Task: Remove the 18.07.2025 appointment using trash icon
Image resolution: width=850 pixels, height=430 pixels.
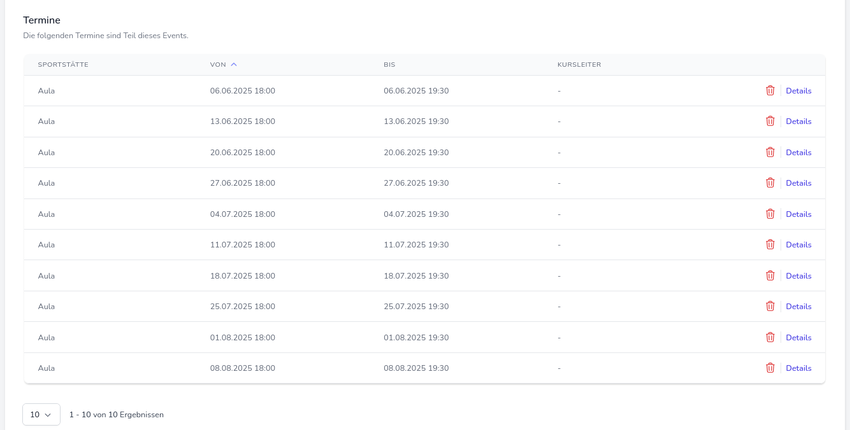Action: (770, 276)
